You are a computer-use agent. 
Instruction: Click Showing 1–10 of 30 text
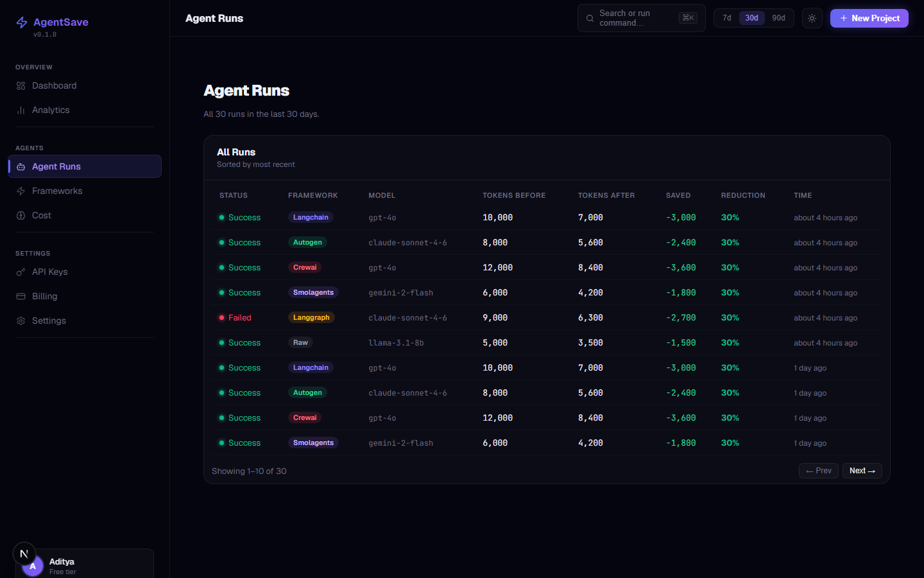tap(249, 471)
